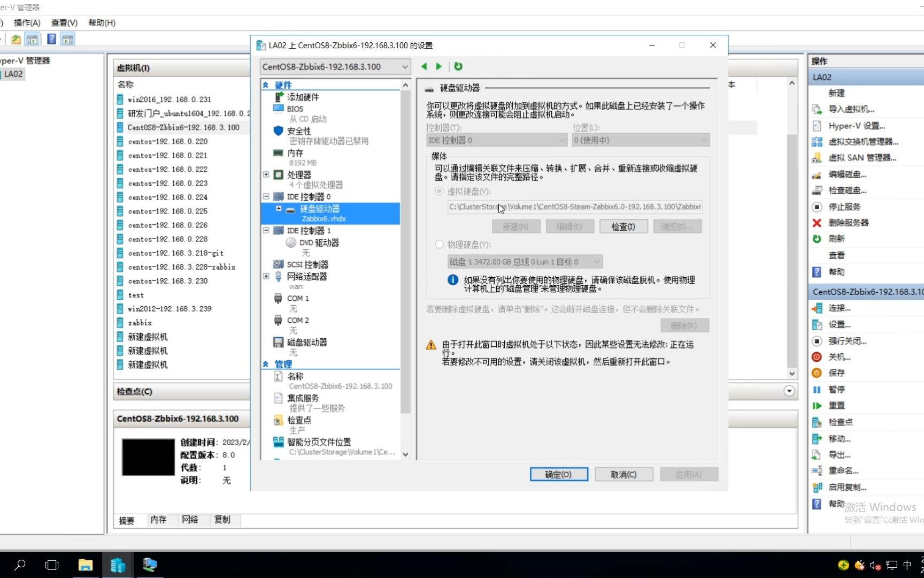The image size is (924, 578).
Task: Expand the 检查点 panel chevron
Action: pos(789,391)
